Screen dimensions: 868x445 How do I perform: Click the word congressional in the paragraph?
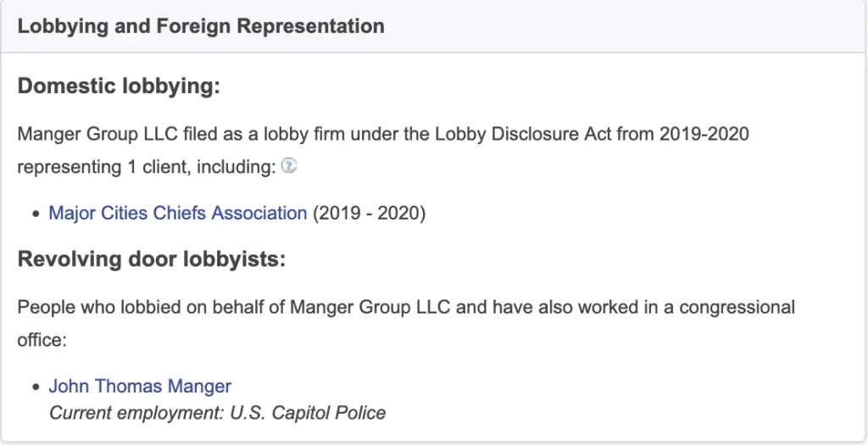[x=737, y=307]
